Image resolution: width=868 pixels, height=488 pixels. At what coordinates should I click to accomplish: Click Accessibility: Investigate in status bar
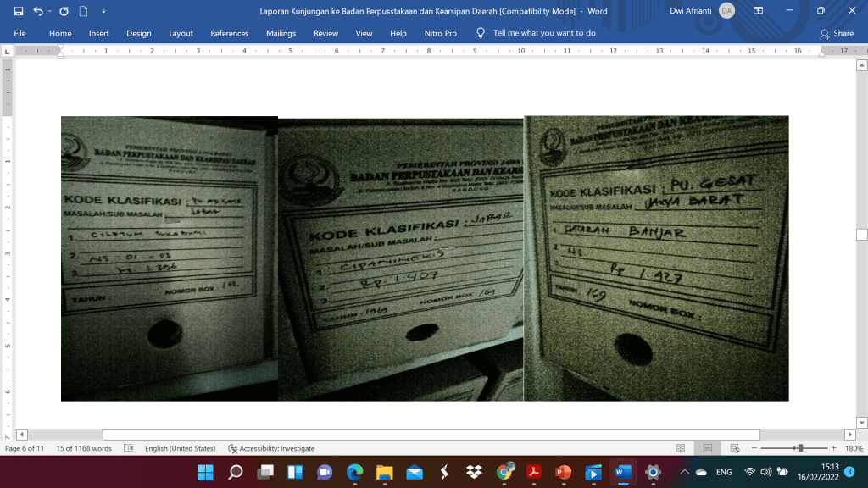point(271,448)
